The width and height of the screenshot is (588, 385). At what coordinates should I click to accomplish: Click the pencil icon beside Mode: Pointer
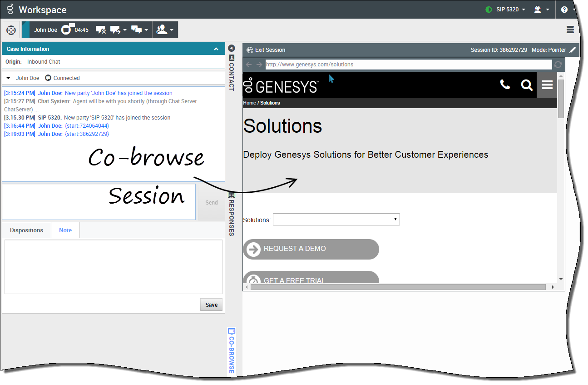pyautogui.click(x=573, y=50)
